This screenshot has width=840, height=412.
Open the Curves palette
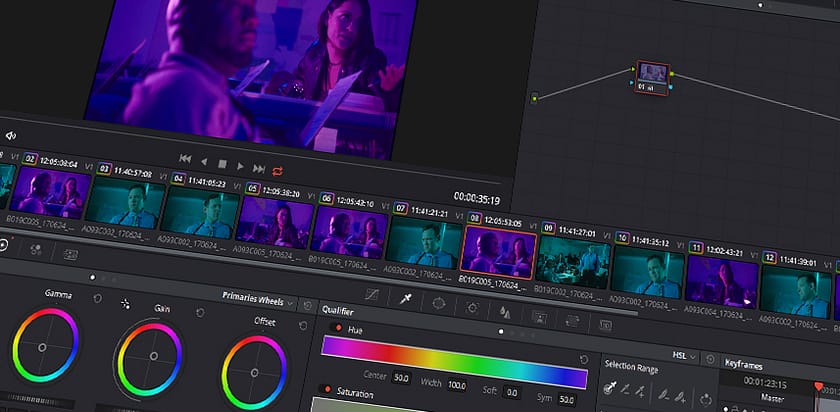[371, 294]
